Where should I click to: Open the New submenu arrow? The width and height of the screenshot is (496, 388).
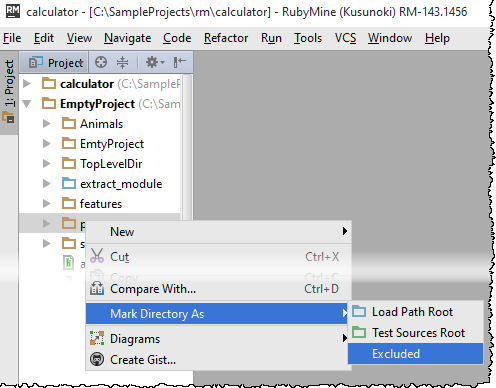(345, 231)
